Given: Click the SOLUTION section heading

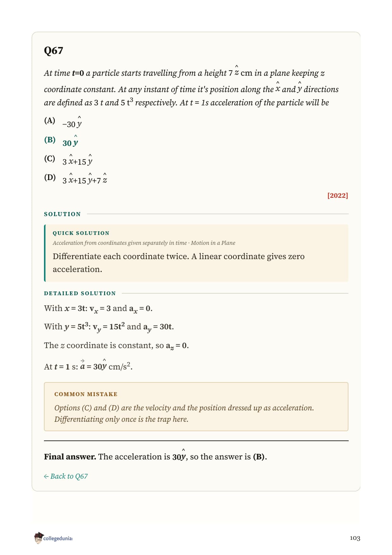Looking at the screenshot, I should 62,214.
